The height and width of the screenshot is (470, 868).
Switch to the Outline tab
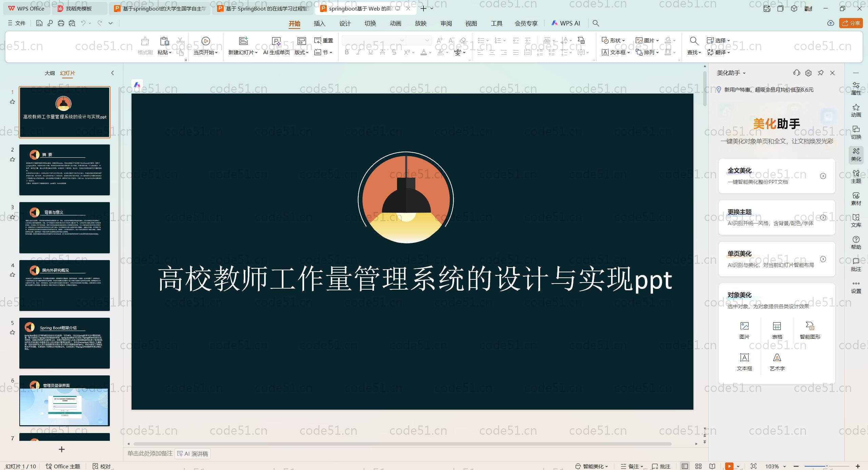(50, 73)
